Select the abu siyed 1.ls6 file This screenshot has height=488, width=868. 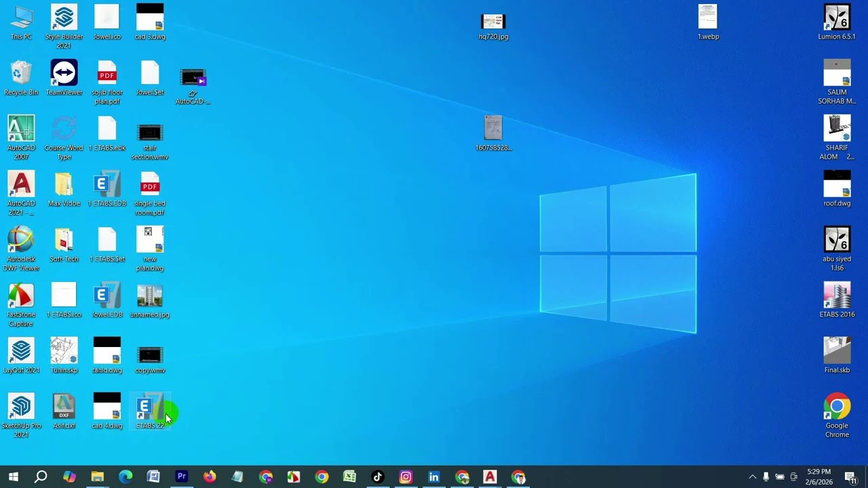[x=837, y=249]
